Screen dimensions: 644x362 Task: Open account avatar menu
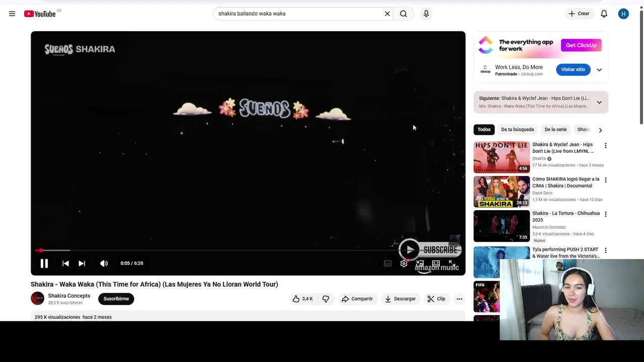[623, 14]
